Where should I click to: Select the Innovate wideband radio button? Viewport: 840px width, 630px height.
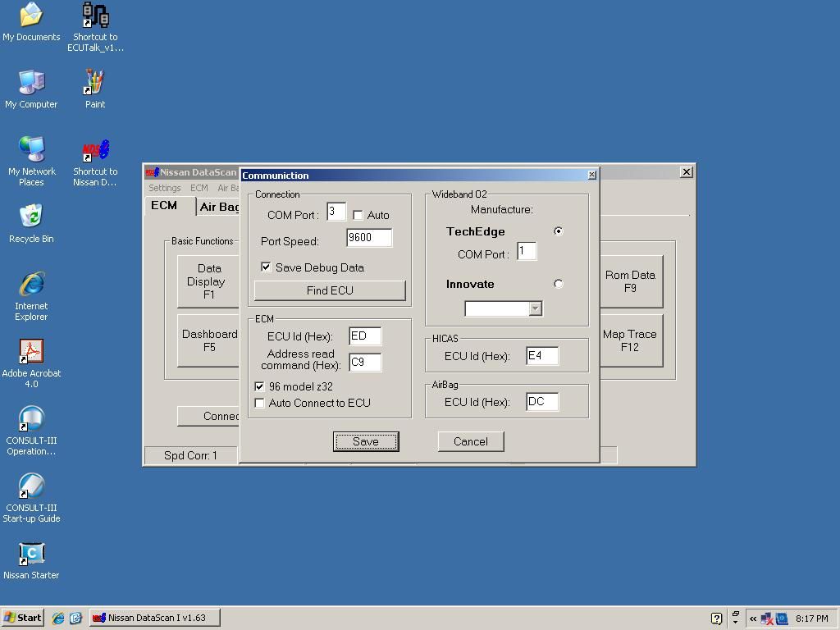(x=559, y=284)
